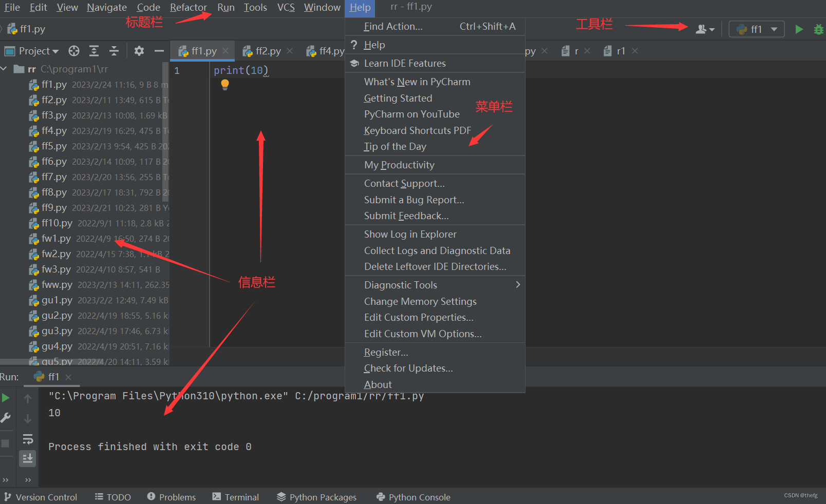Open the user account icon dropdown
This screenshot has height=504, width=826.
(705, 29)
